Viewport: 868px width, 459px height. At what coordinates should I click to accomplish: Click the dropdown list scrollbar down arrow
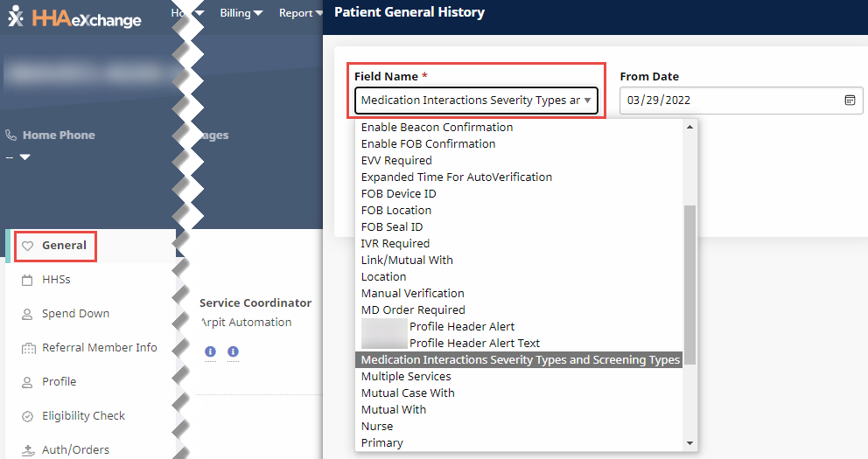tap(689, 443)
